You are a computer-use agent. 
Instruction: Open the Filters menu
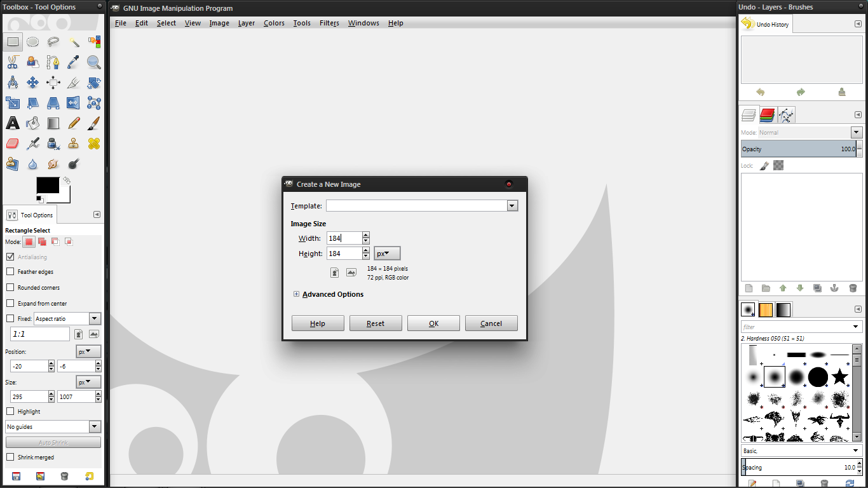click(329, 23)
